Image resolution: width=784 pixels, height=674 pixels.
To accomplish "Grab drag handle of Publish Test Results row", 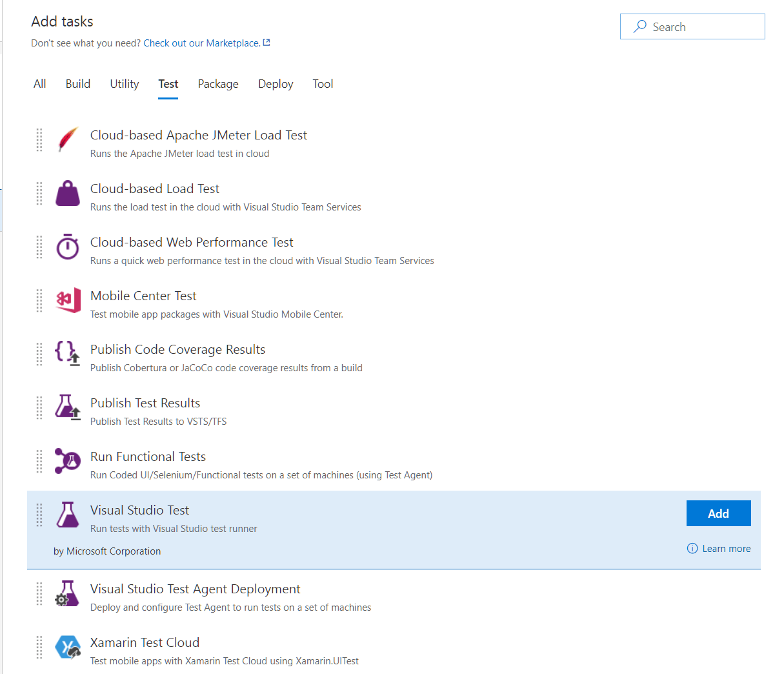I will [39, 407].
